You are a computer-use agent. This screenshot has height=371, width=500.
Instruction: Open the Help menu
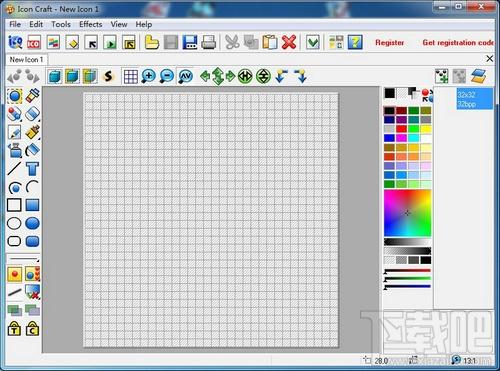coord(144,24)
